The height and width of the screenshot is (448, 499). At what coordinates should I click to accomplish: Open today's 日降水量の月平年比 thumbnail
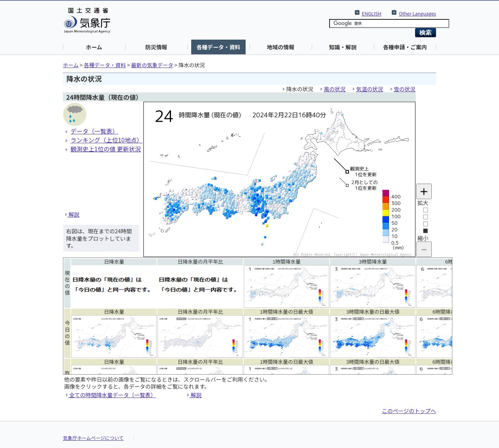tap(200, 337)
